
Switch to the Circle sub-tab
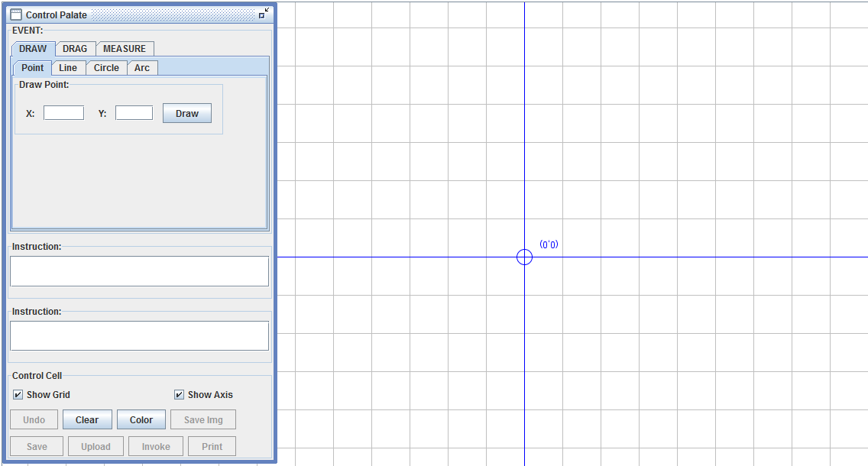coord(106,68)
